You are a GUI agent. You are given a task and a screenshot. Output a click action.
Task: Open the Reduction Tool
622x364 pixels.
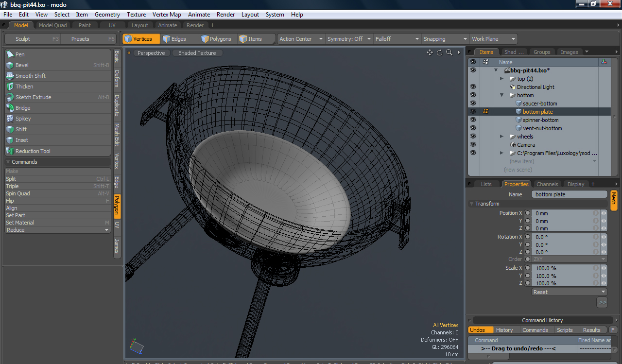58,151
